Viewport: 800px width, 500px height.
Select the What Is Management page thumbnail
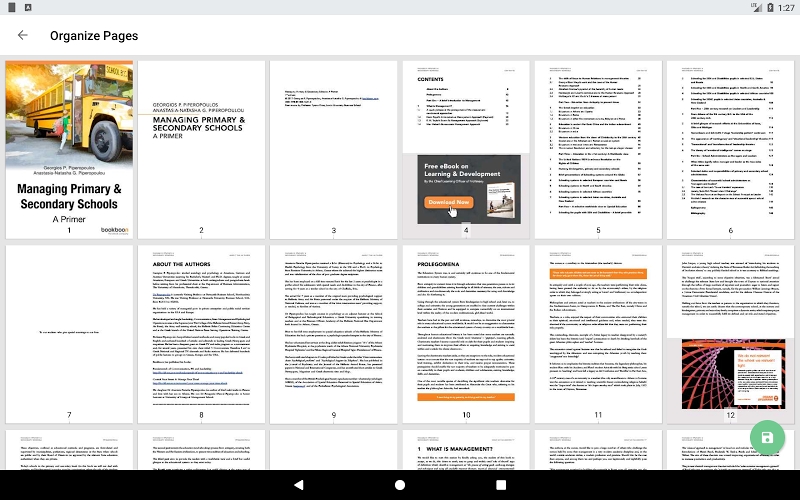pyautogui.click(x=466, y=449)
